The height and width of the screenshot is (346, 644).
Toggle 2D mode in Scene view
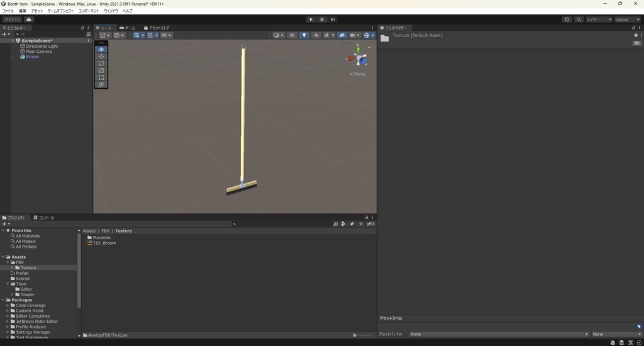coord(292,35)
